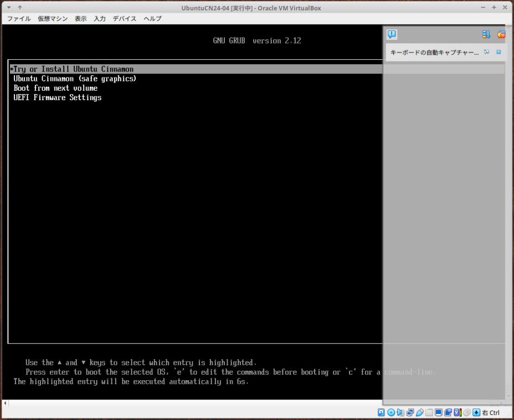Minimize the VirtualBox window
The width and height of the screenshot is (514, 420).
click(483, 7)
